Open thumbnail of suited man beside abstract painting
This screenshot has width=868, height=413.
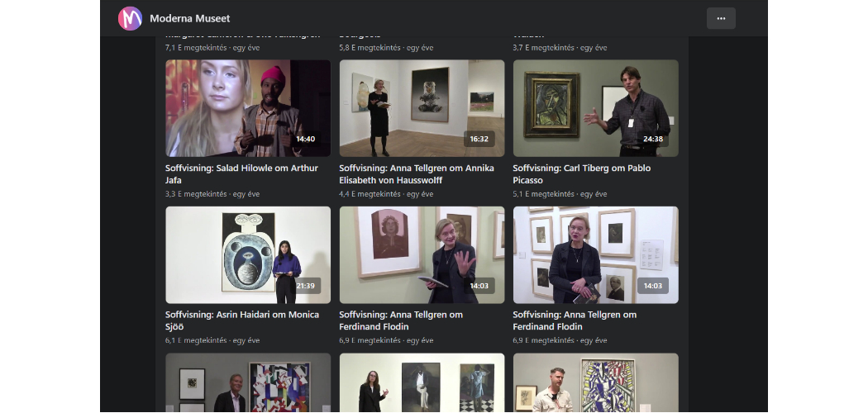click(247, 383)
